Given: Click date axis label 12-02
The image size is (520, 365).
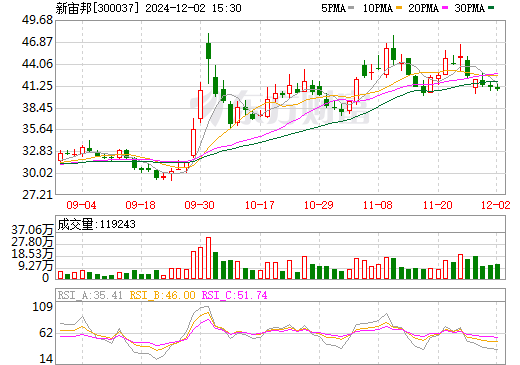Looking at the screenshot, I should [x=496, y=205].
